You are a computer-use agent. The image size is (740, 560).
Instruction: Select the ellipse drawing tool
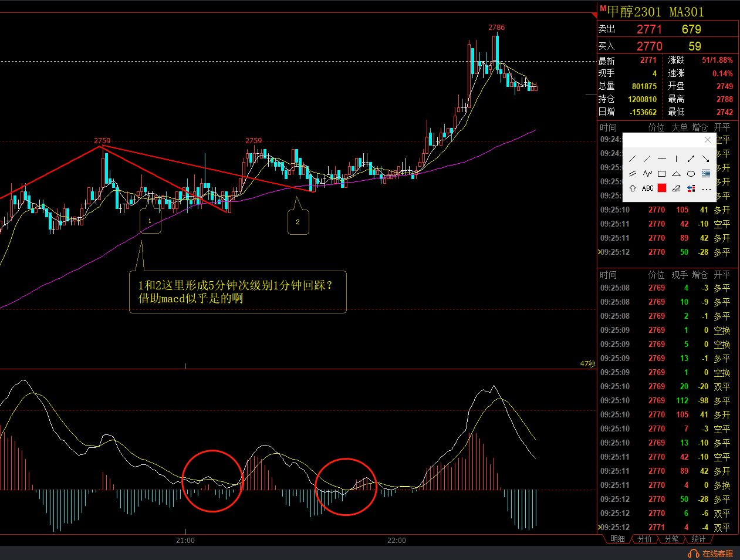click(x=691, y=174)
